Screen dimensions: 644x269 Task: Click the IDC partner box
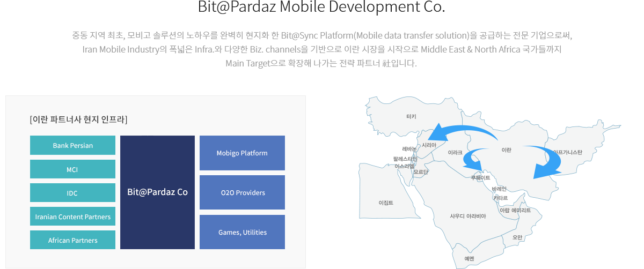click(x=72, y=193)
